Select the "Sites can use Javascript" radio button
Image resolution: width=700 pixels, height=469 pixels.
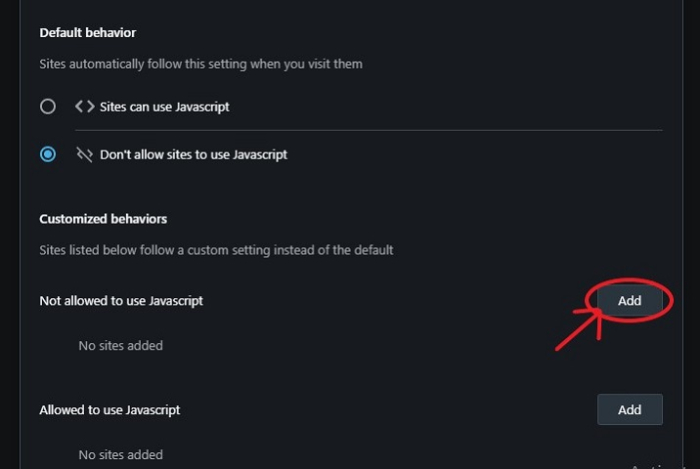(x=48, y=107)
